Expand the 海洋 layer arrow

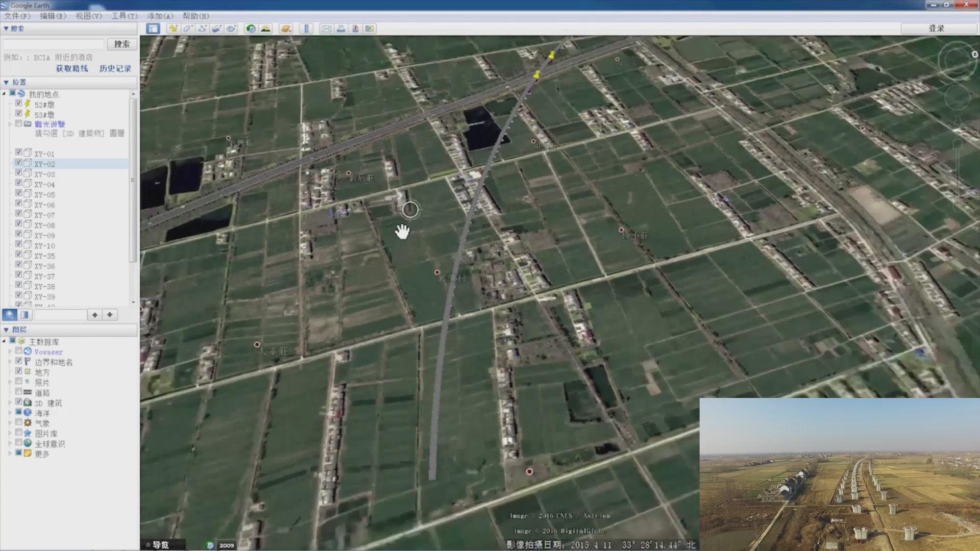click(10, 413)
